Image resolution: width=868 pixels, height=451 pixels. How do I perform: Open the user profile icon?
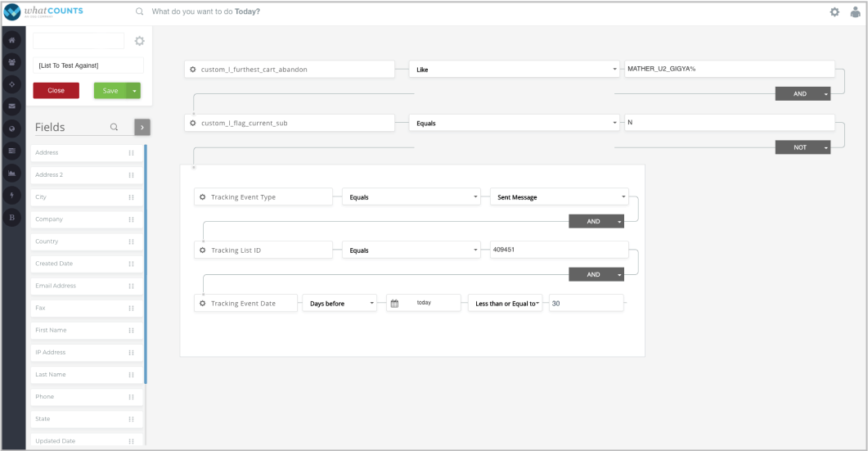point(855,12)
